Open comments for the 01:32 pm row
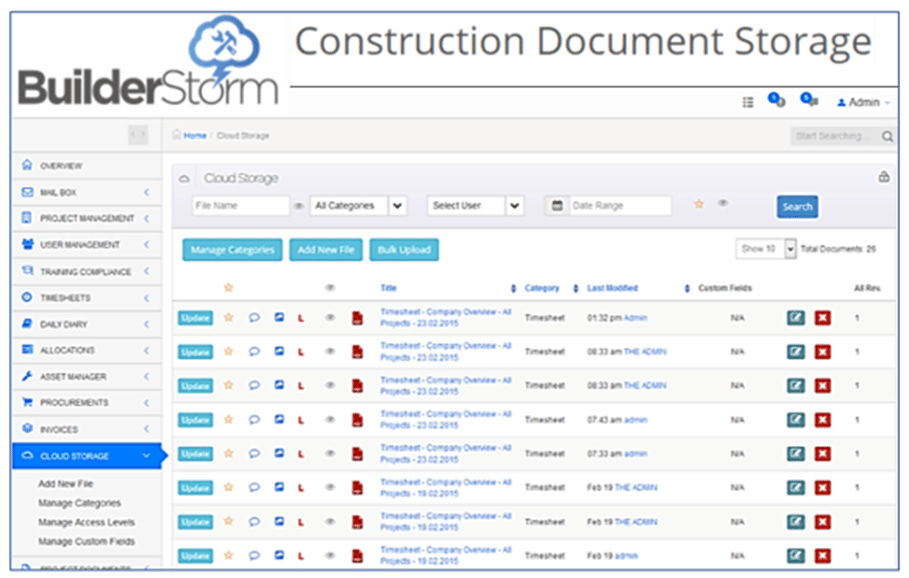This screenshot has width=909, height=578. click(x=254, y=318)
